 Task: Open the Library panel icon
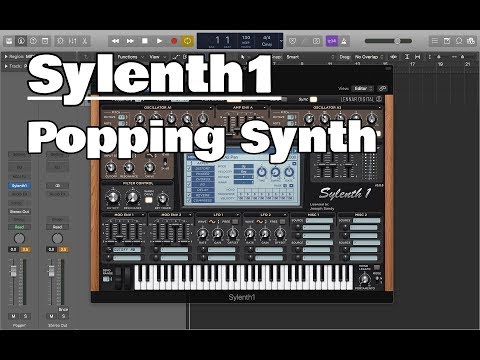click(x=9, y=41)
